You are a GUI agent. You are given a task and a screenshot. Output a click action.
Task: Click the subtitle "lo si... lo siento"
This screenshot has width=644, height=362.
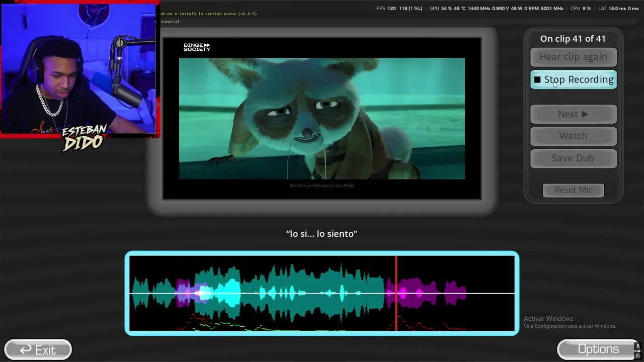[322, 234]
